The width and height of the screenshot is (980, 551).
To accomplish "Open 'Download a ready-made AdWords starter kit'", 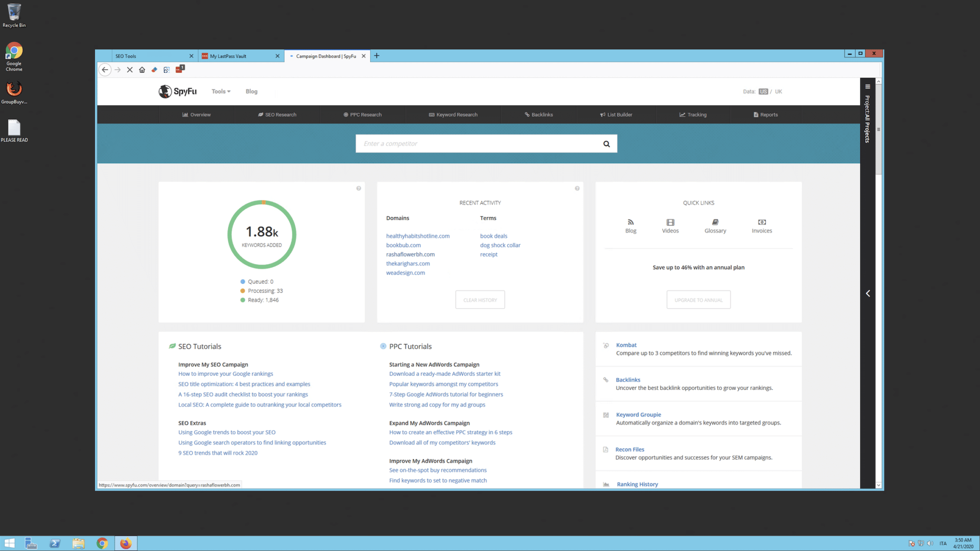I will coord(445,374).
